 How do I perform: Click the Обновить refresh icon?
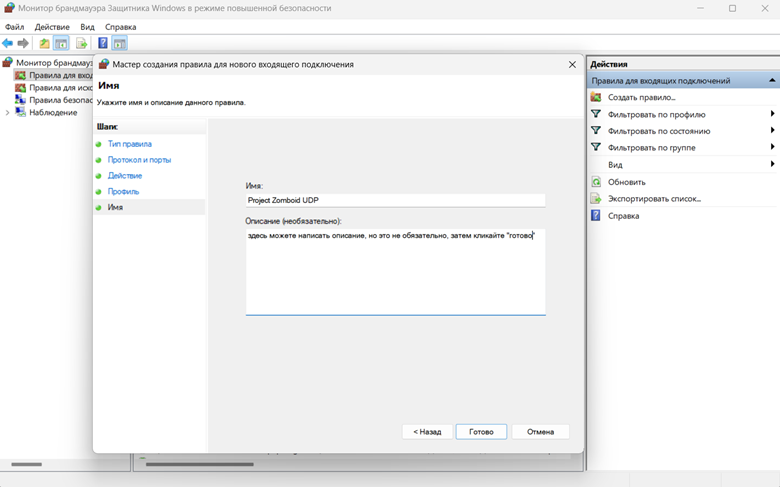(x=595, y=182)
